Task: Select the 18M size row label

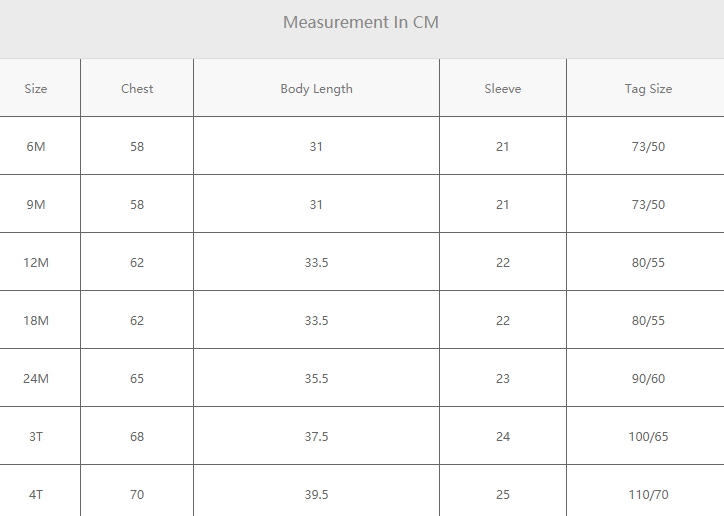Action: [x=36, y=320]
